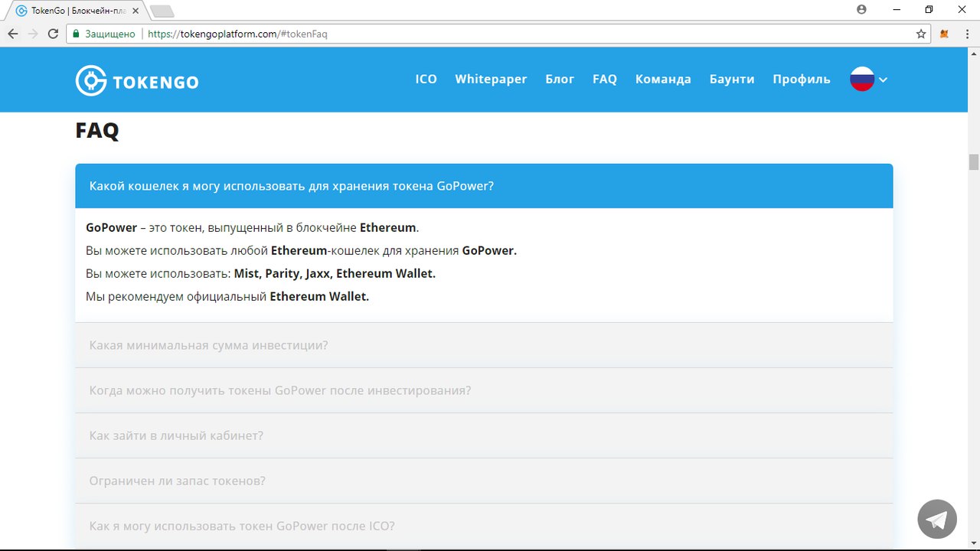Click the 'GoPower – это токен' answer line

pos(253,227)
